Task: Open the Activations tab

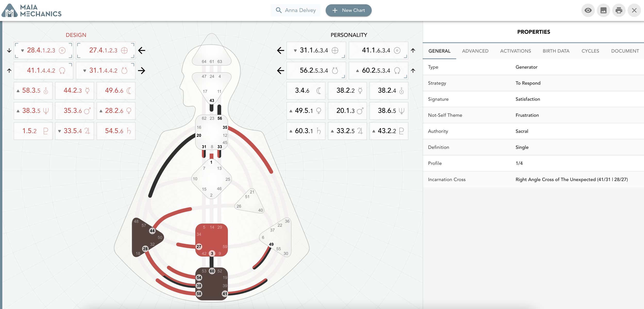Action: [x=515, y=51]
